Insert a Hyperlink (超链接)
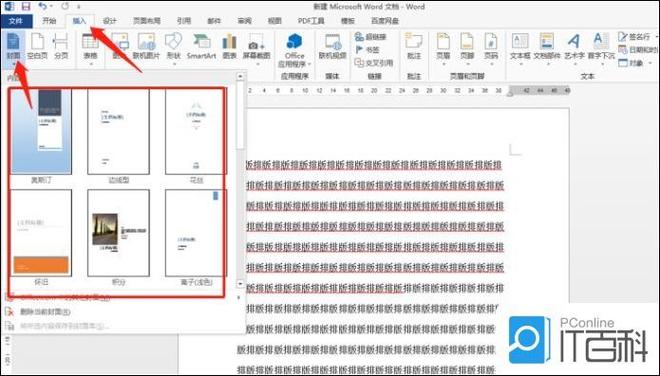The image size is (660, 376). tap(370, 37)
